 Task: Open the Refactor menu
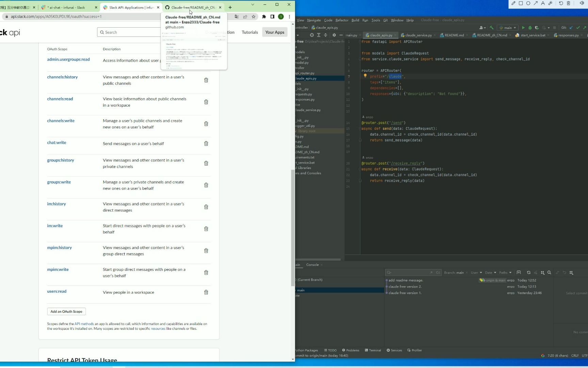click(342, 20)
